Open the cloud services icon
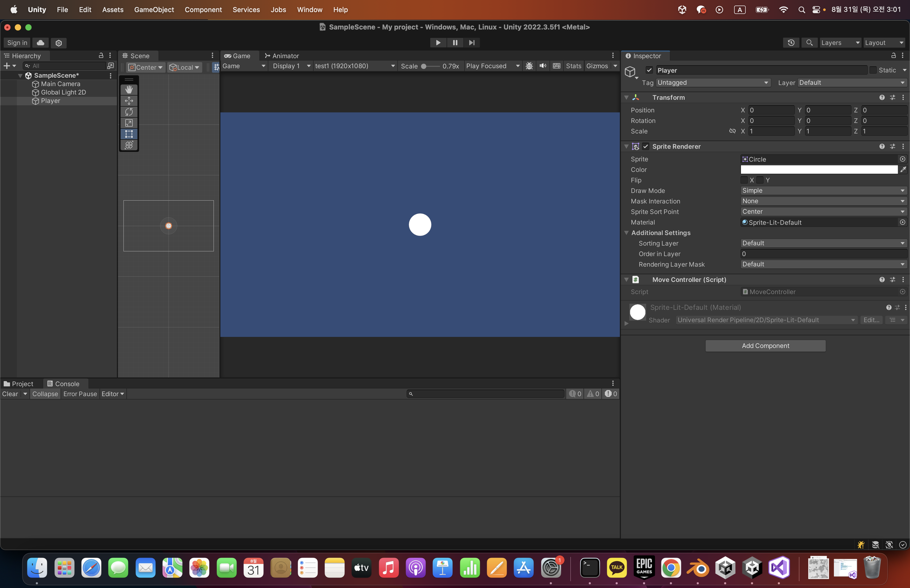Screen dimensions: 910x588 [41, 42]
